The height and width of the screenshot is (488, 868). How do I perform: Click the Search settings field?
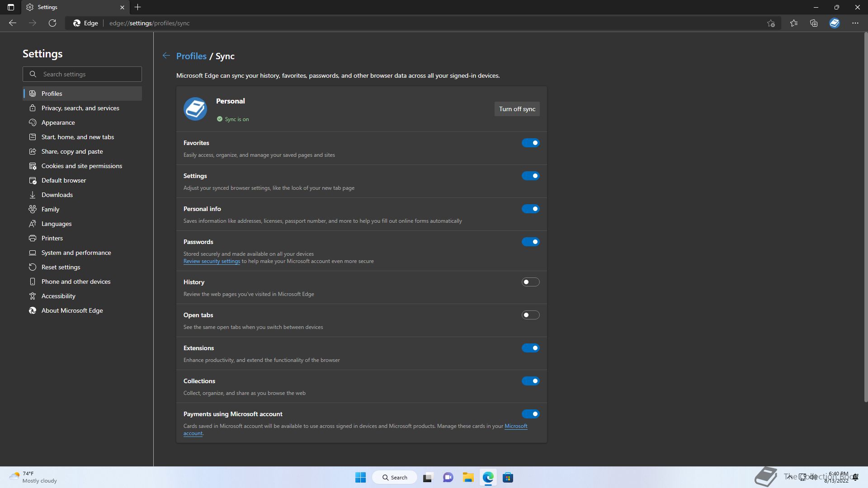pyautogui.click(x=82, y=74)
